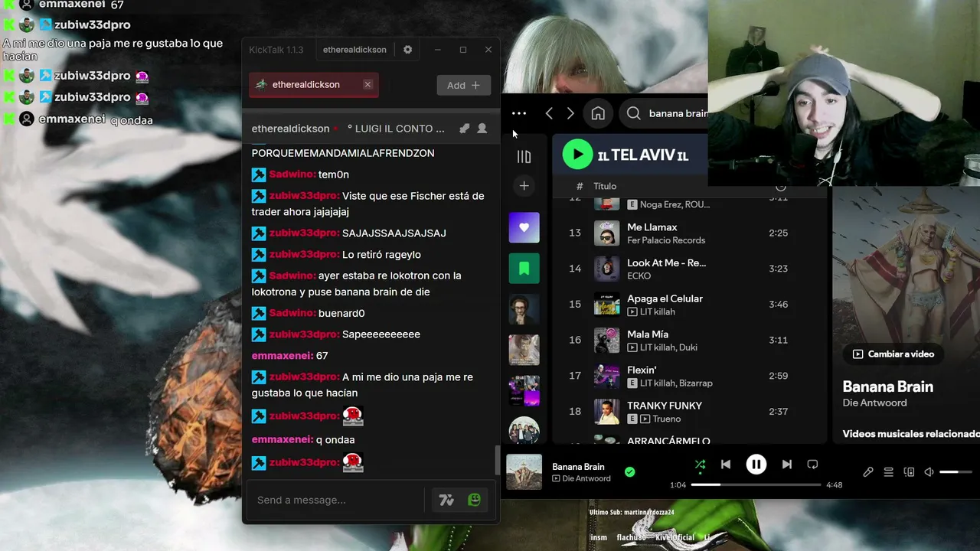Open the Me Llamax album cover thumbnail
This screenshot has width=980, height=551.
(x=607, y=233)
